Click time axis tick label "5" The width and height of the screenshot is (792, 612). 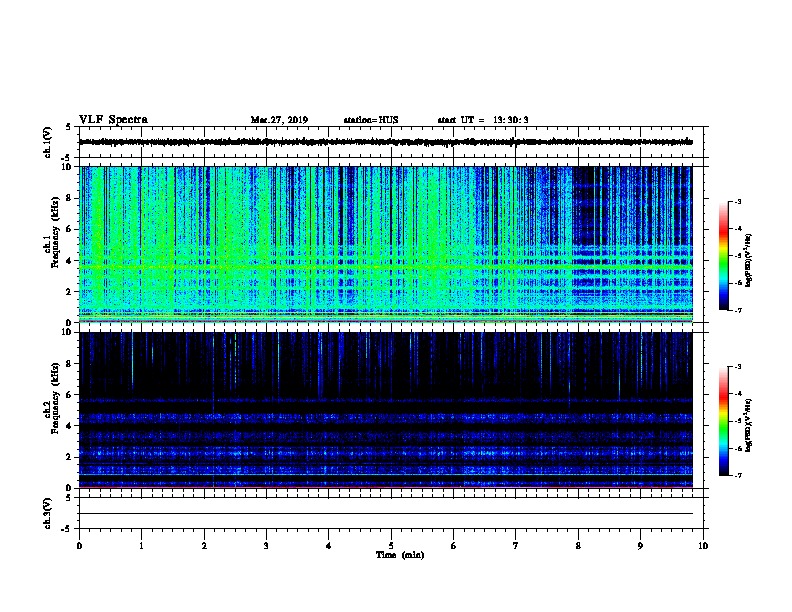(391, 546)
